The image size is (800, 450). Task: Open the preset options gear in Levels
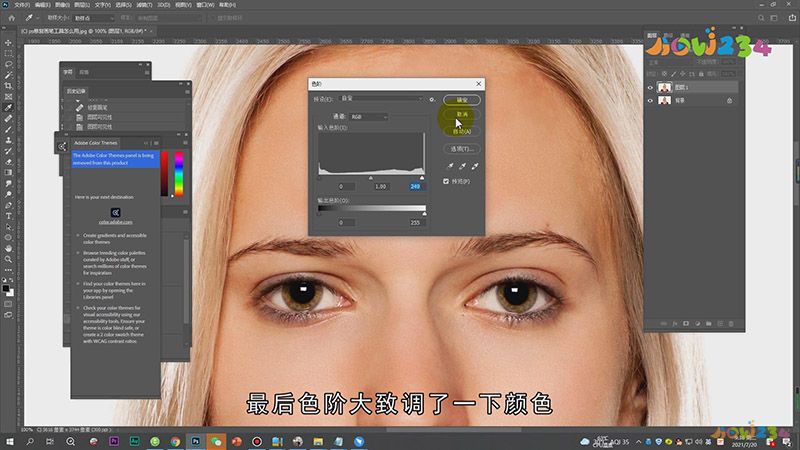click(432, 99)
